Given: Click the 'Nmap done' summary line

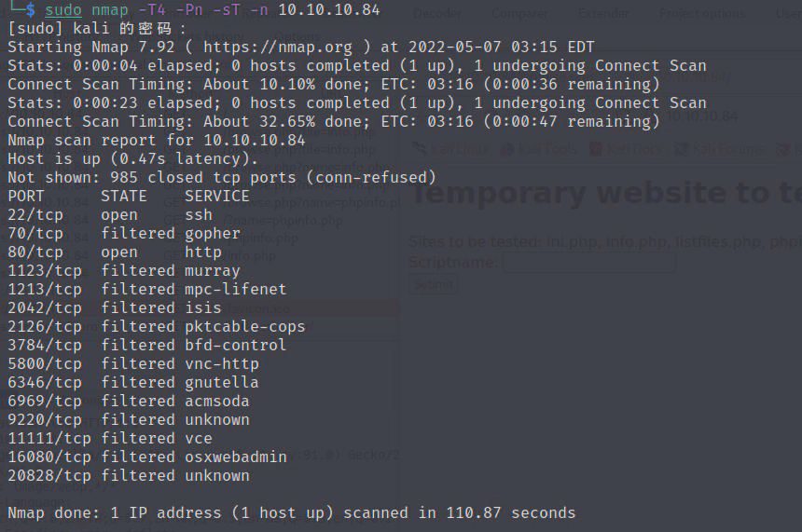Looking at the screenshot, I should coord(291,512).
